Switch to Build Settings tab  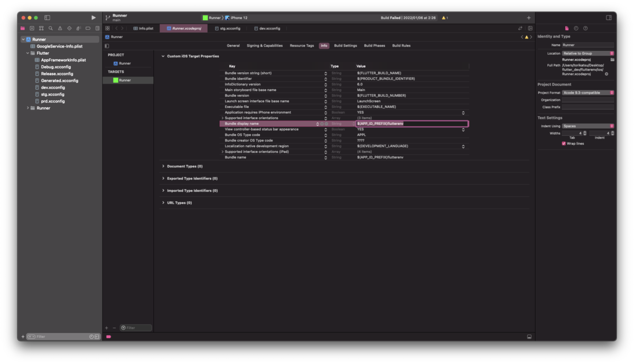click(x=346, y=46)
